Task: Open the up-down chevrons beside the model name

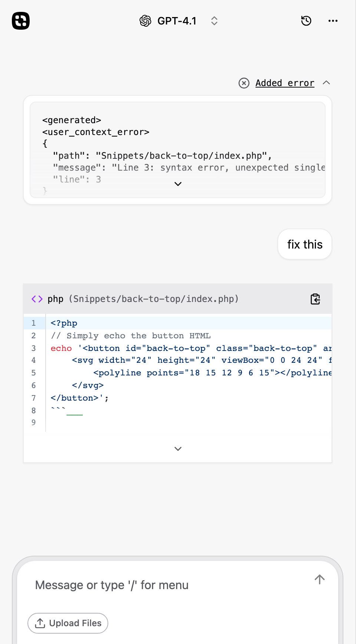Action: [214, 21]
